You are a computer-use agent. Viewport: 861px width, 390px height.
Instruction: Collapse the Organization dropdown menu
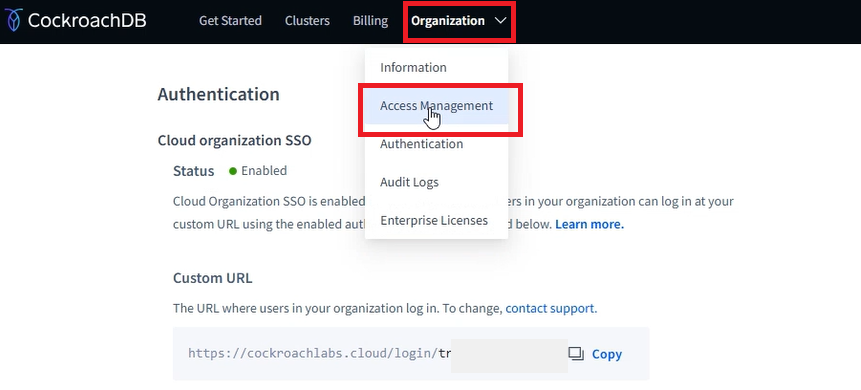click(459, 21)
